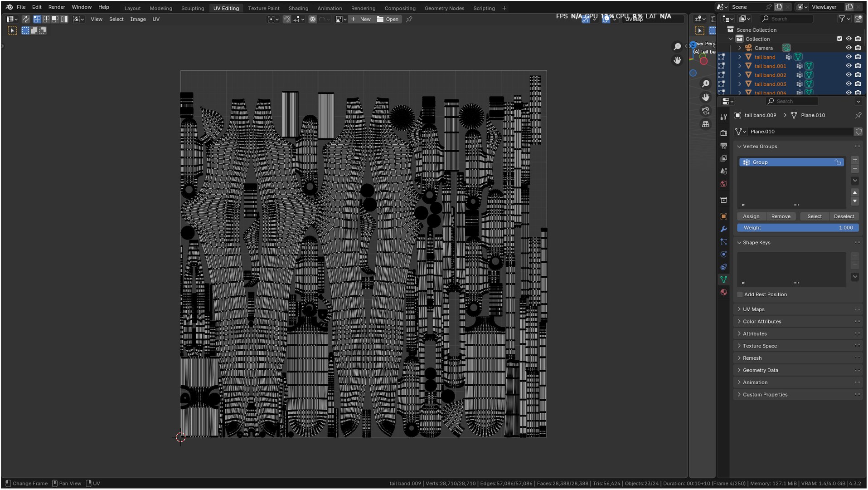Click the outliner Search field

click(787, 19)
